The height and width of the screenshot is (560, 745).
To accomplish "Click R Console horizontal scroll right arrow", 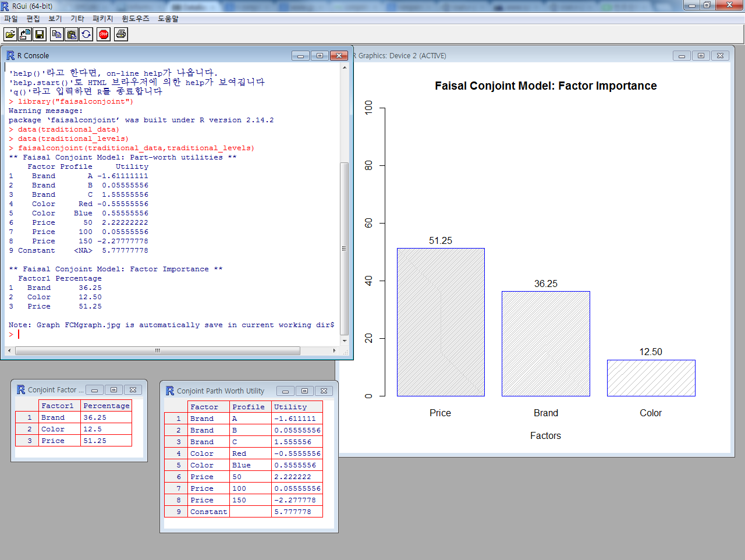I will tap(334, 350).
